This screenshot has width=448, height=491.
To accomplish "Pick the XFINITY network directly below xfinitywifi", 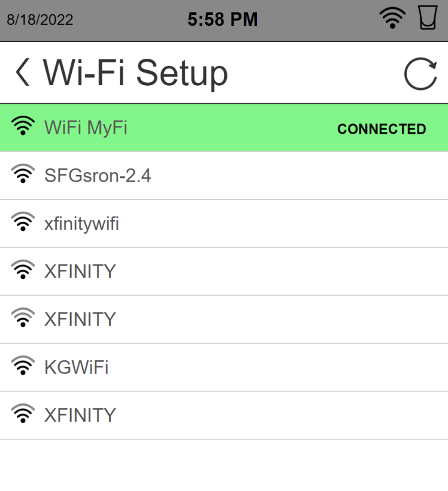I will point(80,272).
